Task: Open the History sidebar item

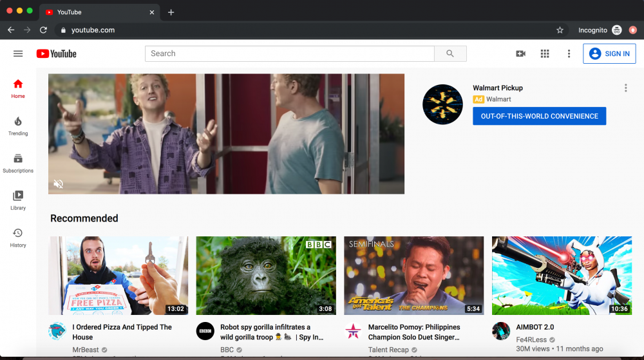Action: click(x=18, y=237)
